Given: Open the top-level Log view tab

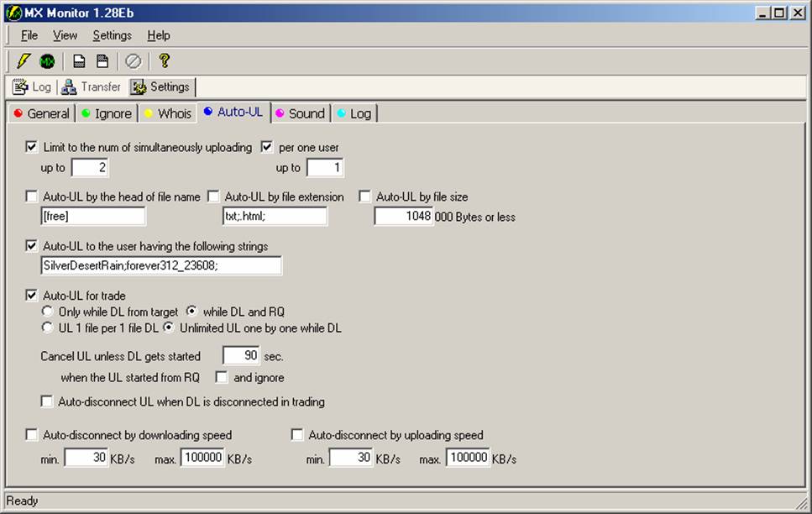Looking at the screenshot, I should [x=32, y=87].
